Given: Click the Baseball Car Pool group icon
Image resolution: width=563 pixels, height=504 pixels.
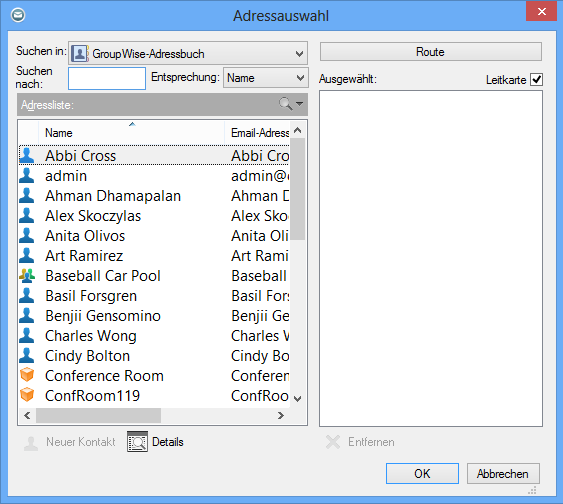Looking at the screenshot, I should [x=27, y=275].
